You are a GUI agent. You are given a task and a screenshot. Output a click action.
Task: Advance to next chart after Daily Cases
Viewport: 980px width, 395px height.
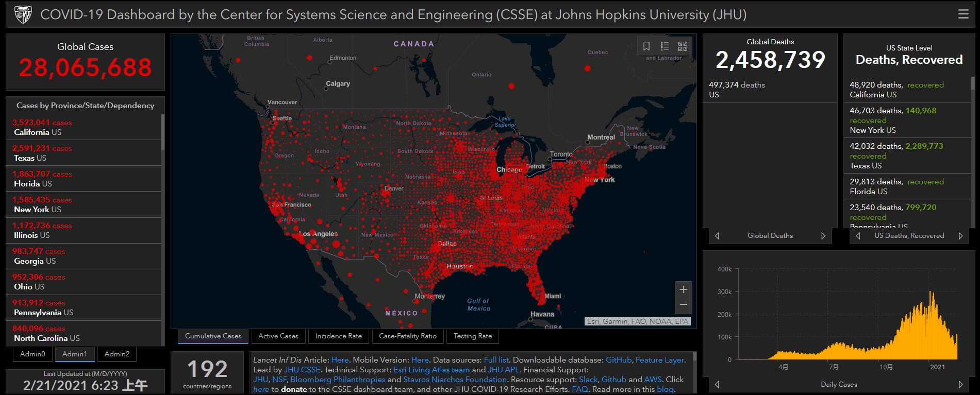pos(960,384)
